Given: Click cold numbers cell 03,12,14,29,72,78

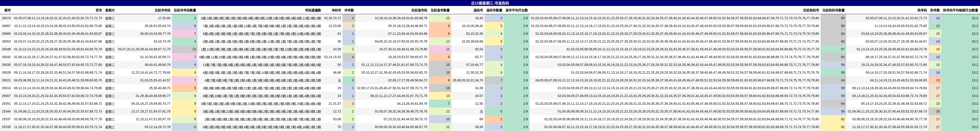Looking at the screenshot, I should tap(158, 127).
